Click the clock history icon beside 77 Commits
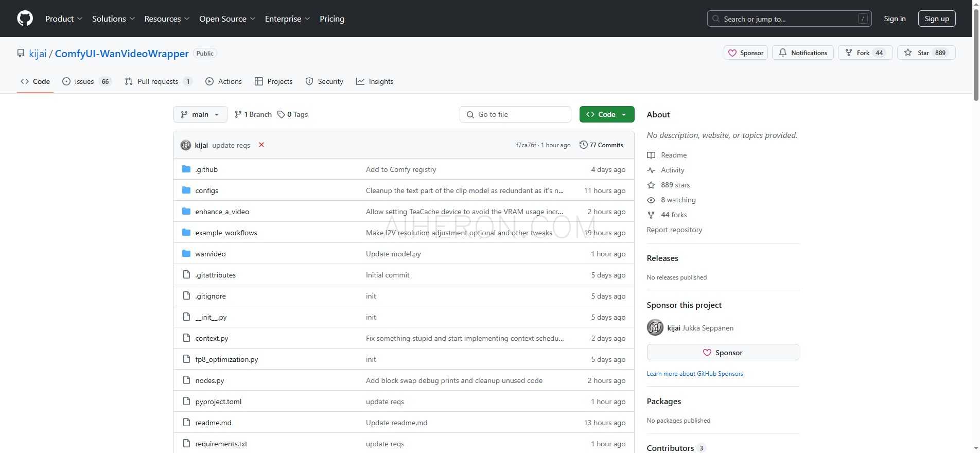Image resolution: width=980 pixels, height=453 pixels. [583, 145]
